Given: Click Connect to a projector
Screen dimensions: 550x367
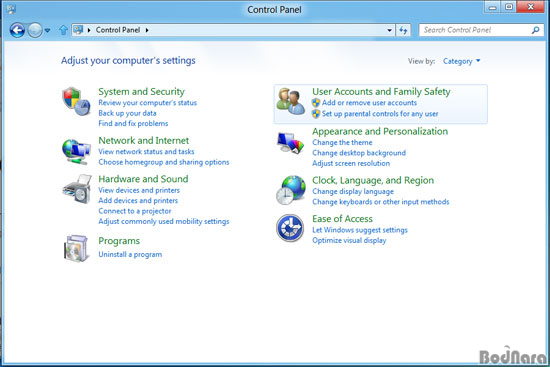Looking at the screenshot, I should pyautogui.click(x=135, y=211).
